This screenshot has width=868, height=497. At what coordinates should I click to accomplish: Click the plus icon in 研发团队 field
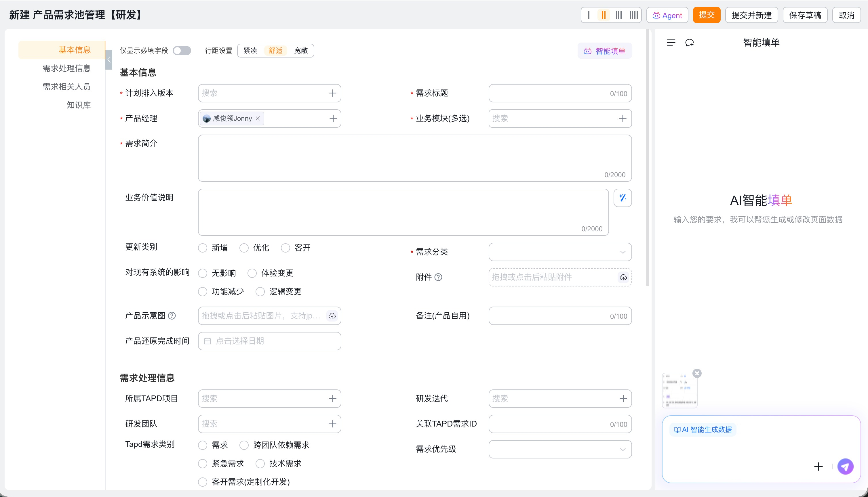[333, 424]
